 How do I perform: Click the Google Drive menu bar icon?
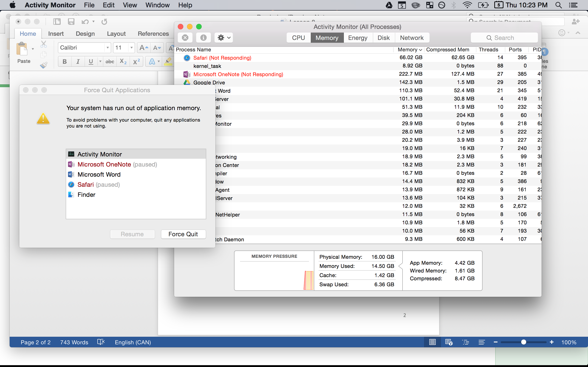pyautogui.click(x=389, y=5)
